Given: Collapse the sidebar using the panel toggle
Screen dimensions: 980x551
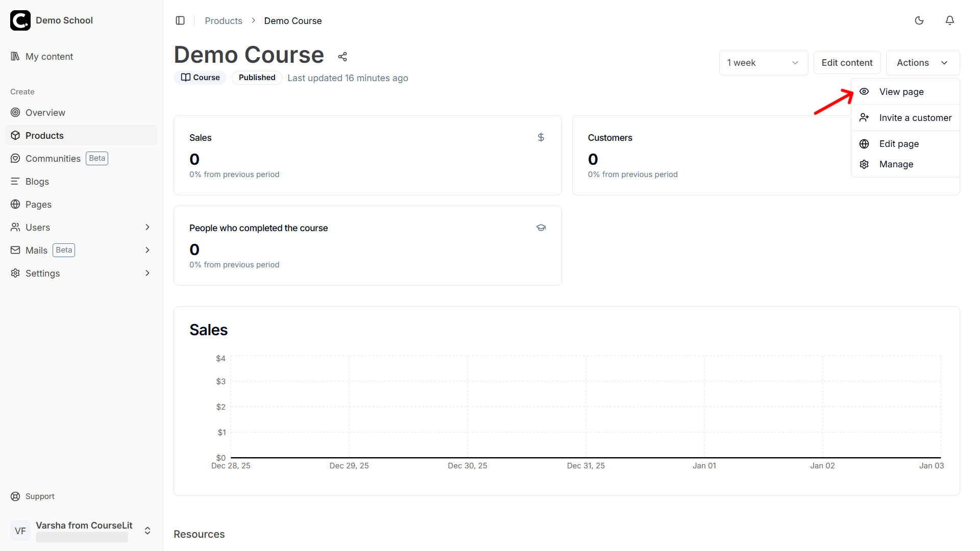Looking at the screenshot, I should click(180, 20).
